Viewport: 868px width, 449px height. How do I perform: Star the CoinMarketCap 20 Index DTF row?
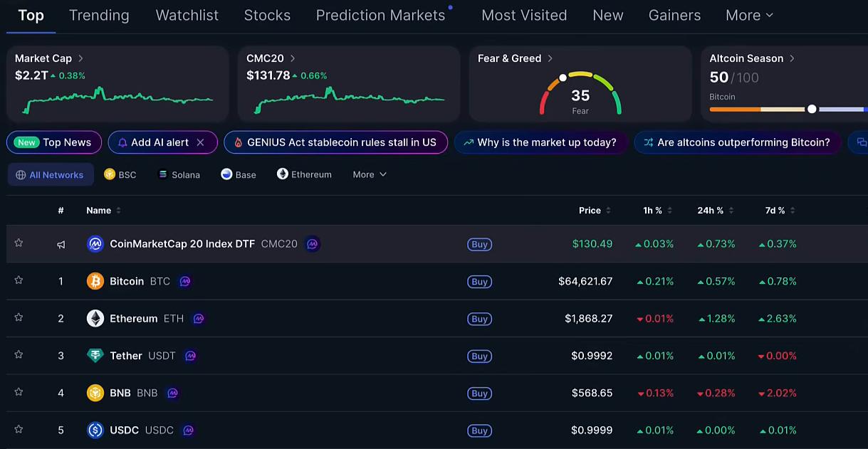point(19,243)
